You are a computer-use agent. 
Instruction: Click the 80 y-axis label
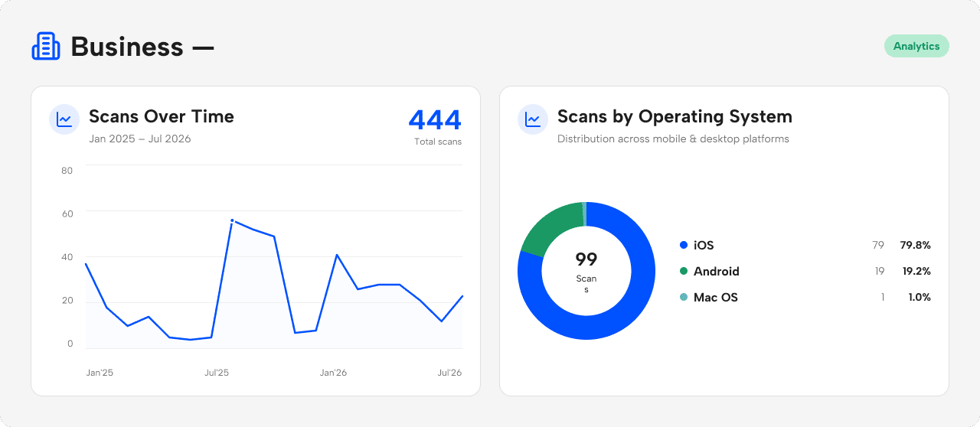click(67, 170)
